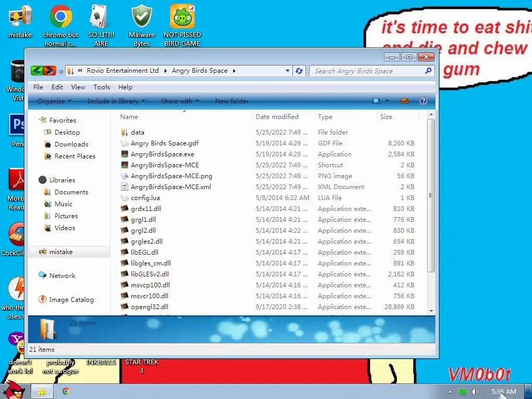Image resolution: width=532 pixels, height=399 pixels.
Task: Select the data folder icon
Action: coord(125,132)
